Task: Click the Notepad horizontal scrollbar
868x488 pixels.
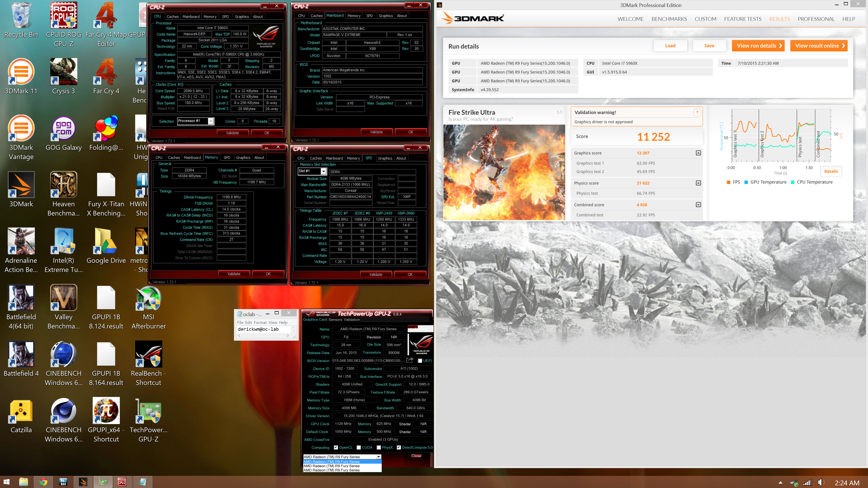Action: (x=264, y=336)
